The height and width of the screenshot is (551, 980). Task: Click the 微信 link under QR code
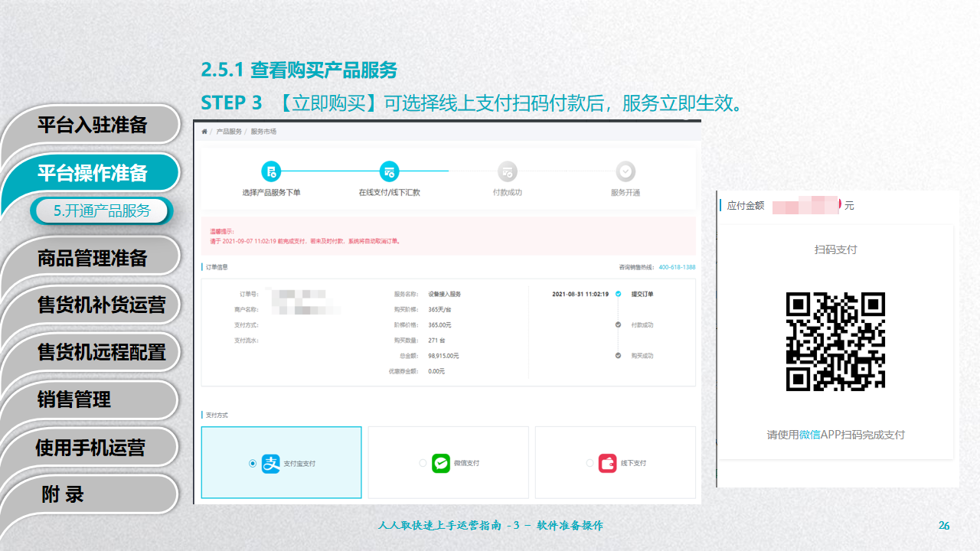[809, 435]
